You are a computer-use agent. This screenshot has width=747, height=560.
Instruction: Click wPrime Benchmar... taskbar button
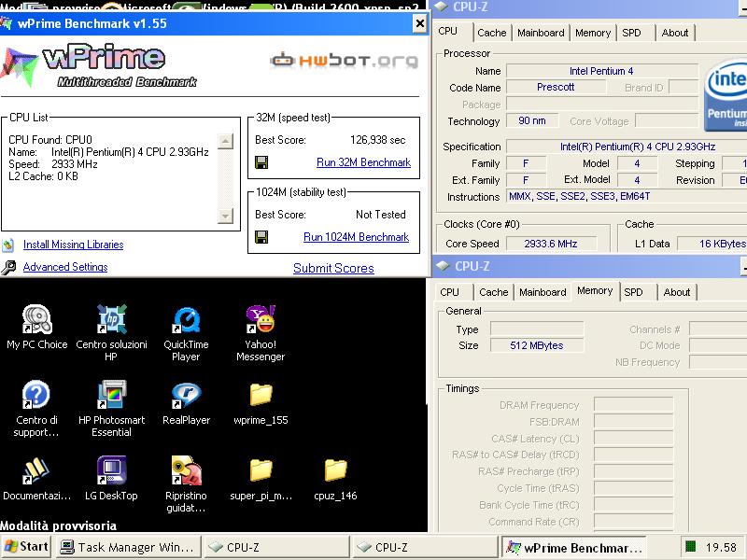574,547
